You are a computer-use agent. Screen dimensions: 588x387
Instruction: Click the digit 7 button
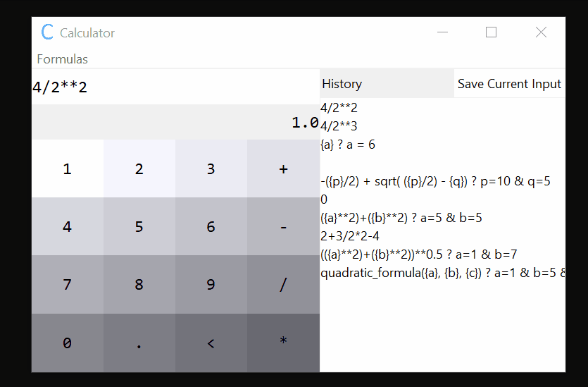tap(68, 285)
